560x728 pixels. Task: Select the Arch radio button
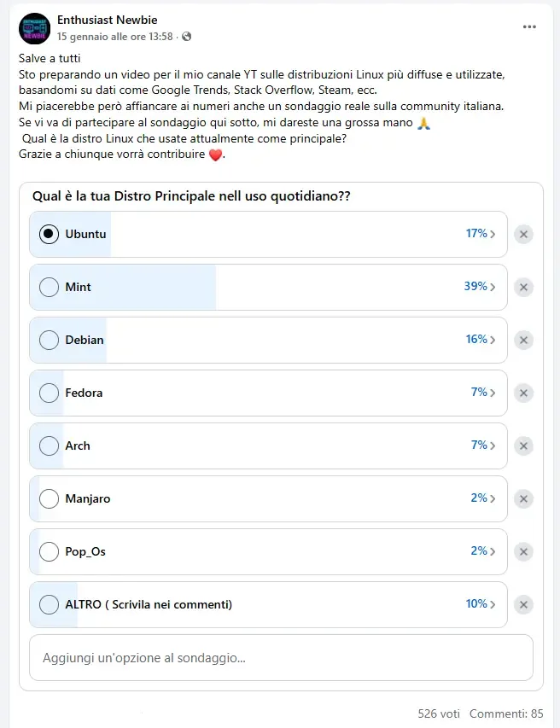pyautogui.click(x=50, y=446)
